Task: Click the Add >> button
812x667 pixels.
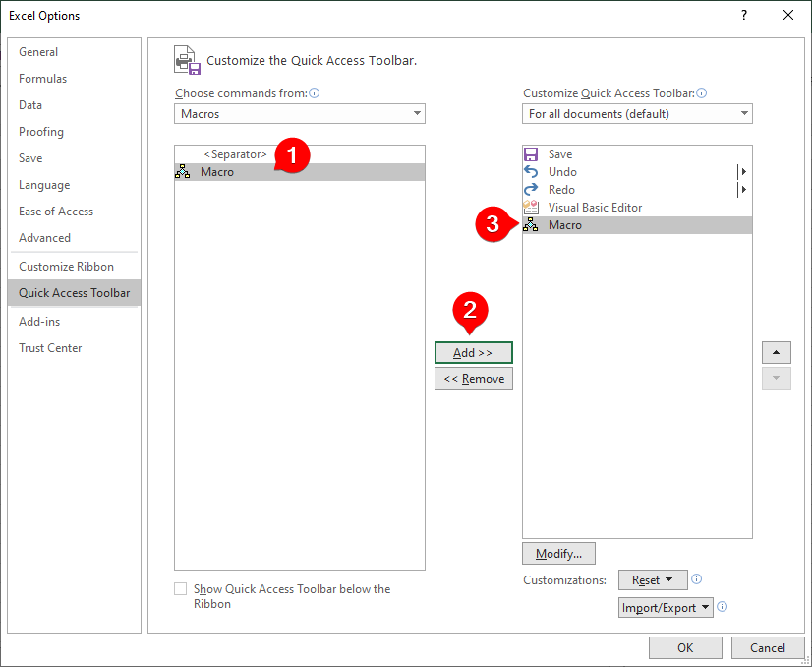Action: coord(473,353)
